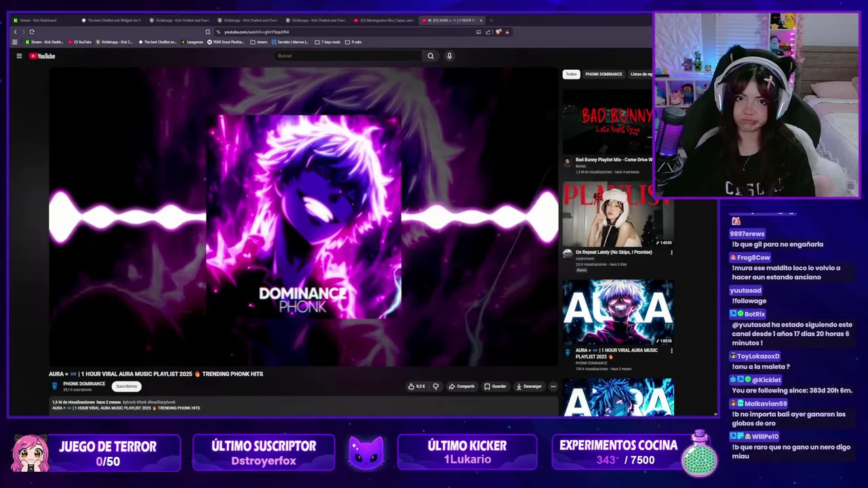Click chat username Frog8Cow

tap(753, 258)
